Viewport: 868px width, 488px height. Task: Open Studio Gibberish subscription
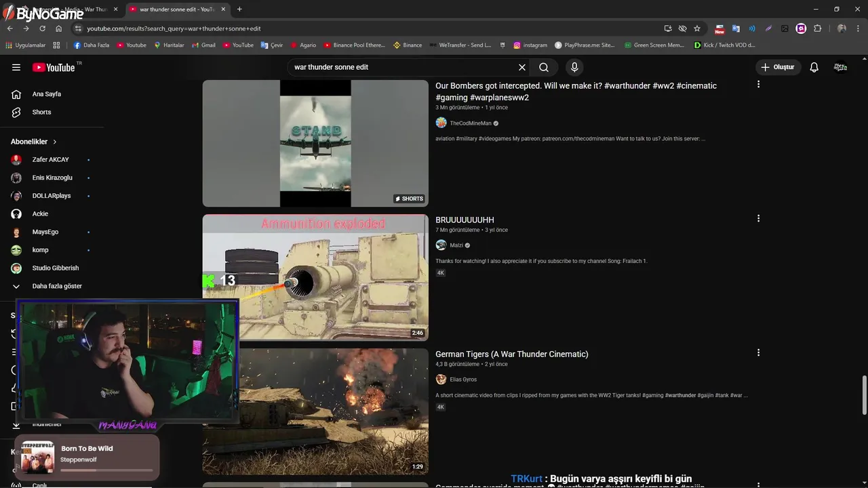click(56, 268)
